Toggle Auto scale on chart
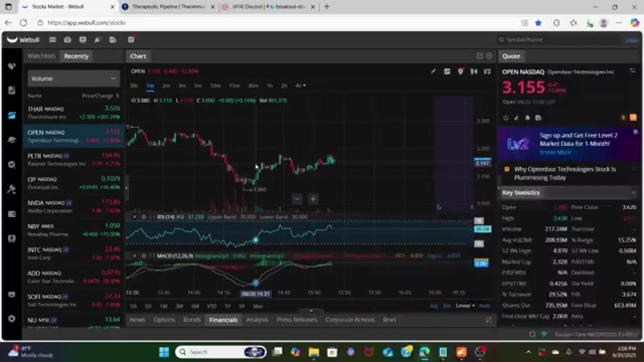Viewport: 644px width, 362px height. click(484, 306)
